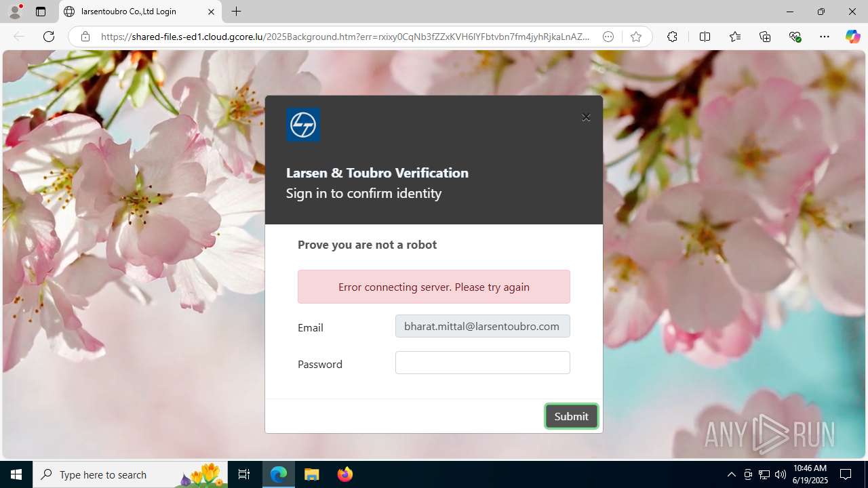Add this page to favorites star

pos(635,37)
